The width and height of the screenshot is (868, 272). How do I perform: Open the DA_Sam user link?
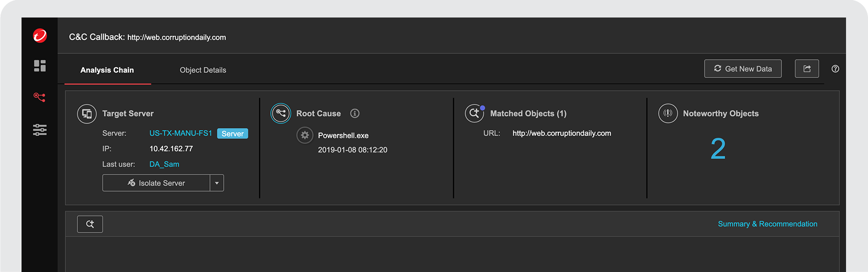coord(164,164)
